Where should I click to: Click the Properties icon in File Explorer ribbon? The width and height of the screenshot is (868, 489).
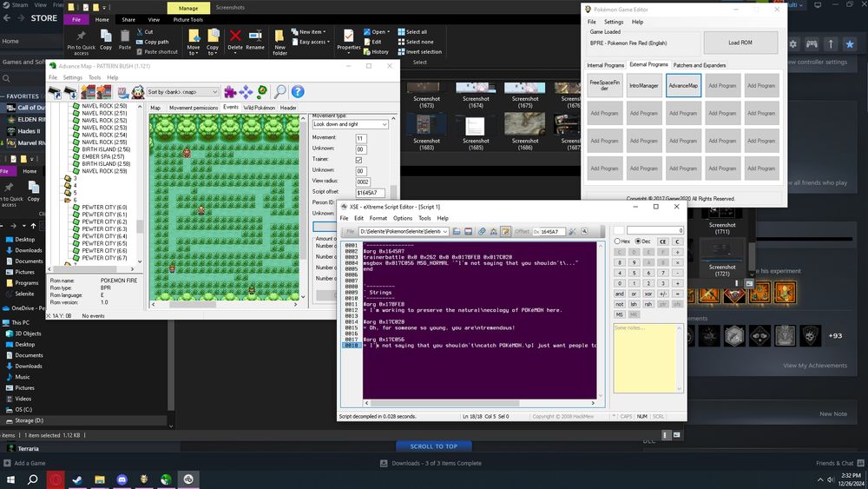(349, 36)
